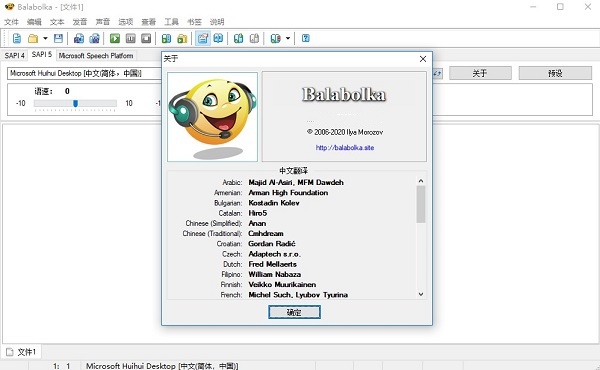Open the 工具 menu
Screen dimensions: 600x370
point(171,22)
